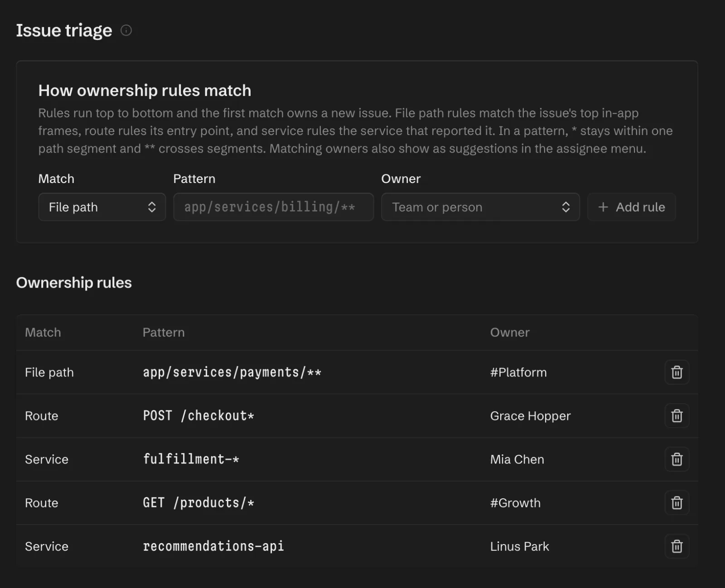Viewport: 725px width, 588px height.
Task: Click the Ownership rules heading
Action: [x=74, y=283]
